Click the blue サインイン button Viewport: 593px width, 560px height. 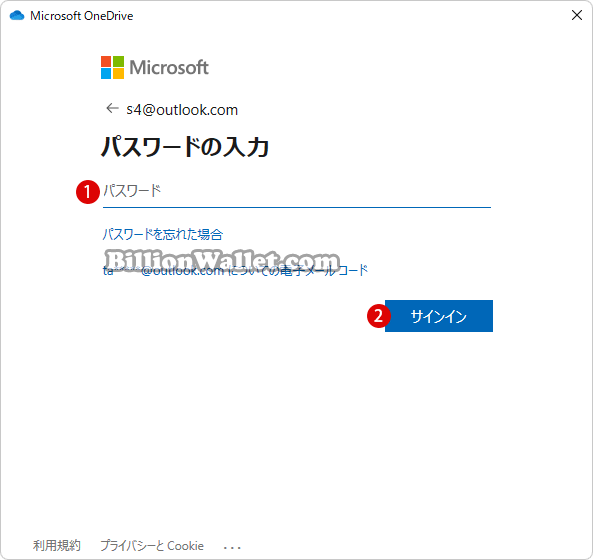[x=439, y=316]
